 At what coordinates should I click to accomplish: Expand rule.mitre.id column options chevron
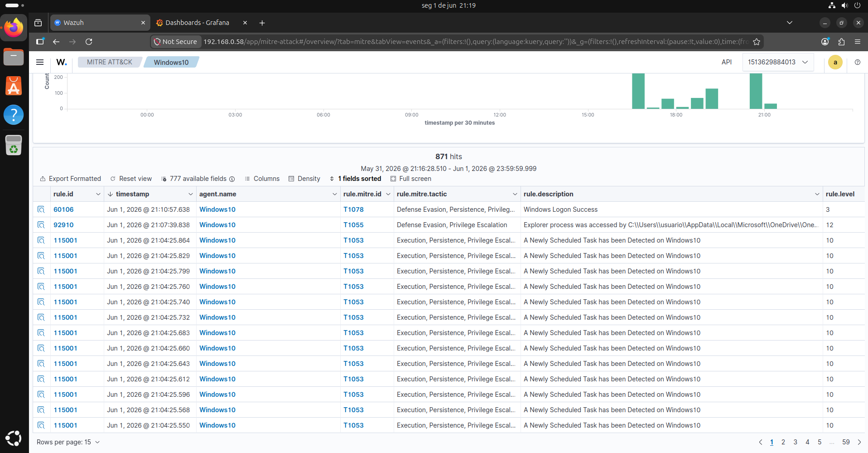[x=388, y=194]
